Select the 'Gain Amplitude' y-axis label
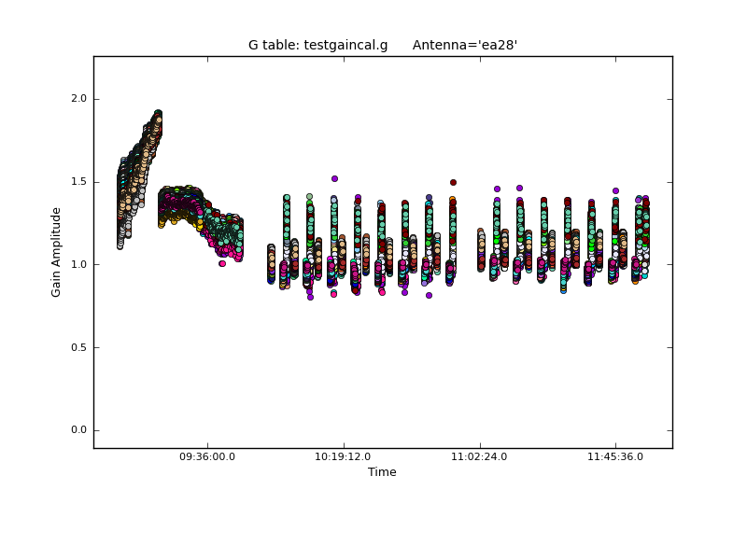 56,252
